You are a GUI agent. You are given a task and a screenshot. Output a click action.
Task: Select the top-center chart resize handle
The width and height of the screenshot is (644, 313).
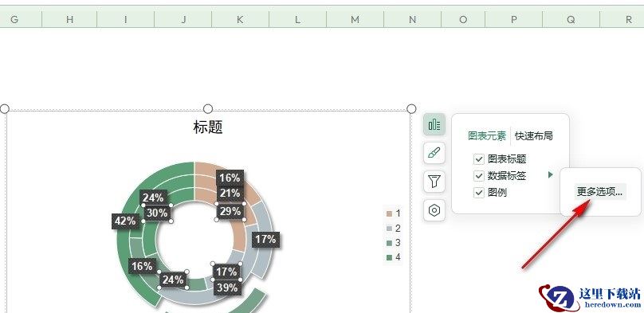(208, 108)
